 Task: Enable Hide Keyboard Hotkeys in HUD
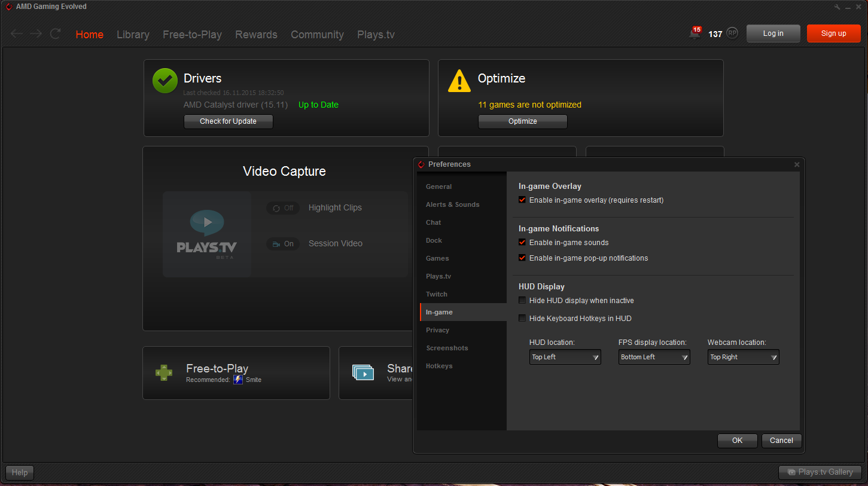(x=522, y=319)
